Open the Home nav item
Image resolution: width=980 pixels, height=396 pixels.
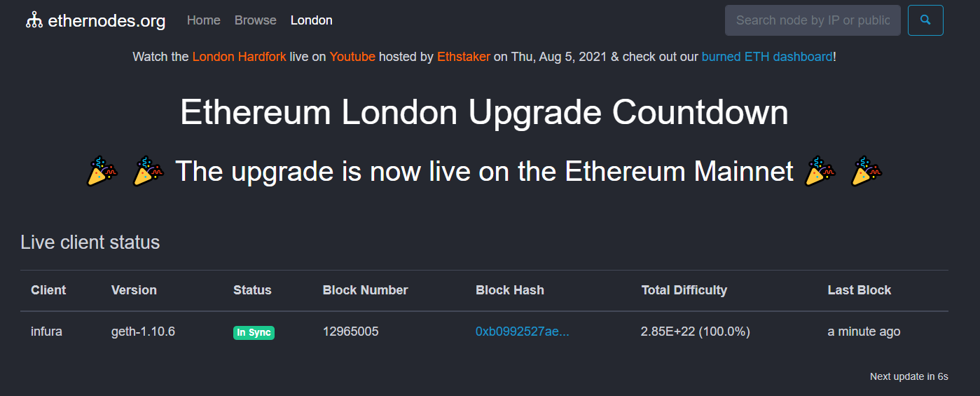click(204, 20)
